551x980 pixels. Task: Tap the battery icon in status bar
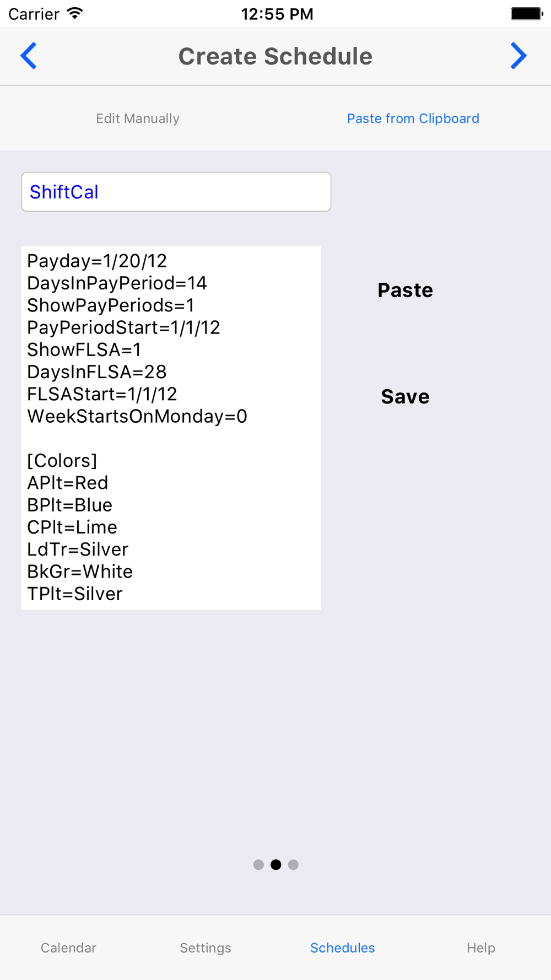pyautogui.click(x=526, y=13)
